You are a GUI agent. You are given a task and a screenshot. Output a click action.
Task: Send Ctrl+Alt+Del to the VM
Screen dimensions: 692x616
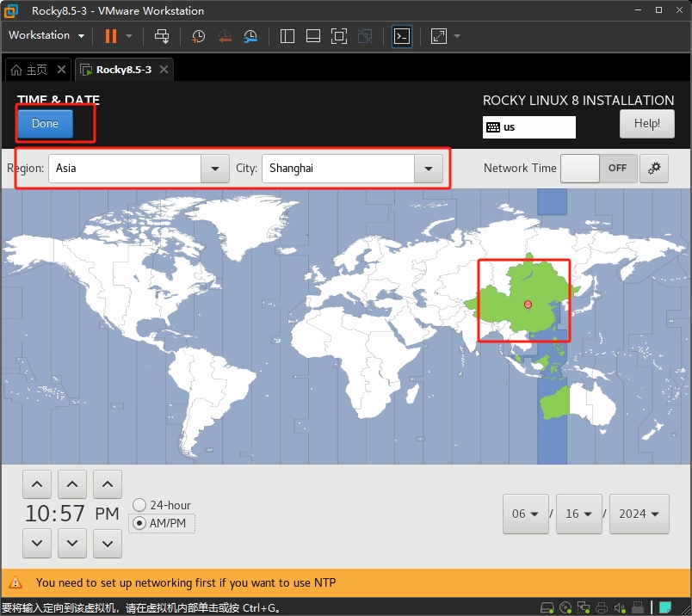(162, 36)
